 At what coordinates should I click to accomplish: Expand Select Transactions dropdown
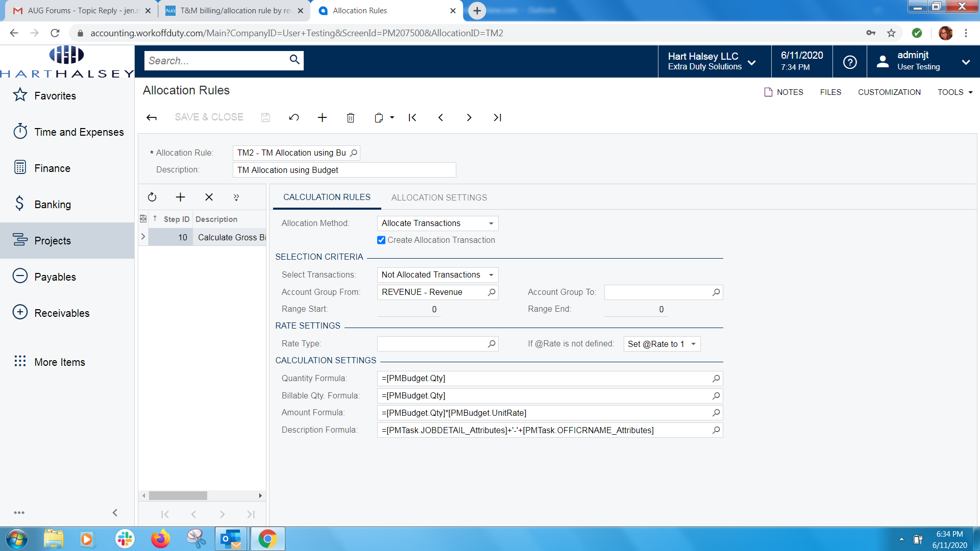(491, 275)
